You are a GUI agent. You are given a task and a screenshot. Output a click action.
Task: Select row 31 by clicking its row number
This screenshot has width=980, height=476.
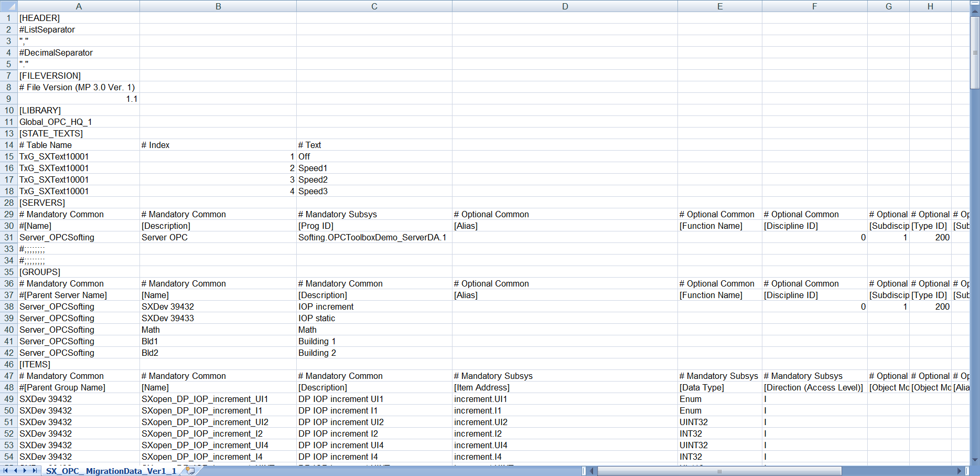point(8,237)
